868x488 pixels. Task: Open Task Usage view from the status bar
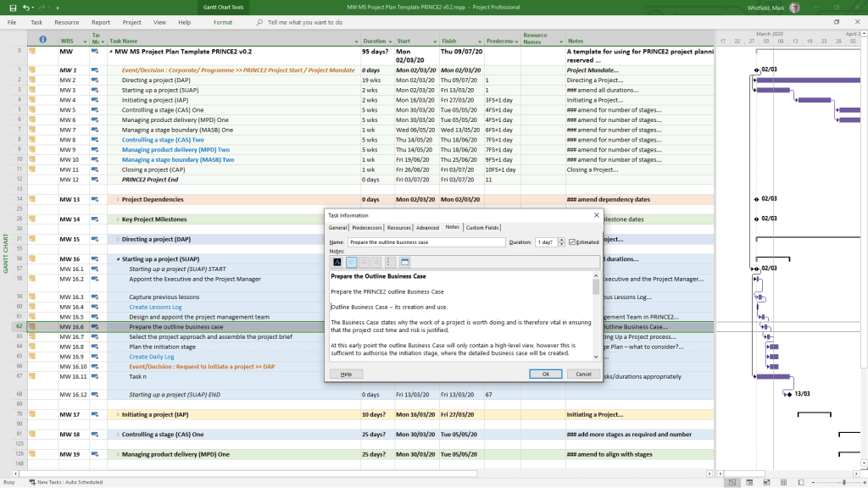(x=748, y=482)
